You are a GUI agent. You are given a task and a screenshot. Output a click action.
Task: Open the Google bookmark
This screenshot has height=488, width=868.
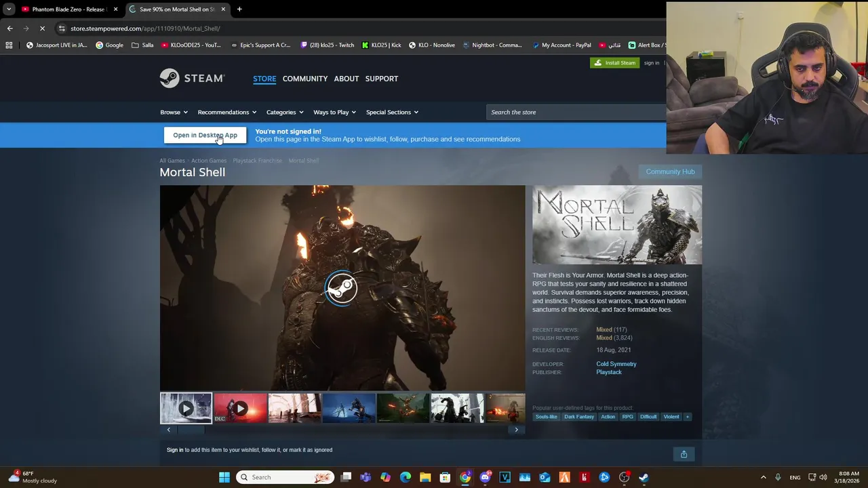(109, 45)
